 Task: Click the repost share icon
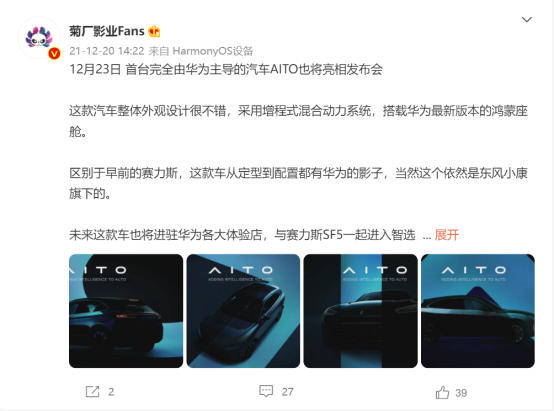coord(93,392)
